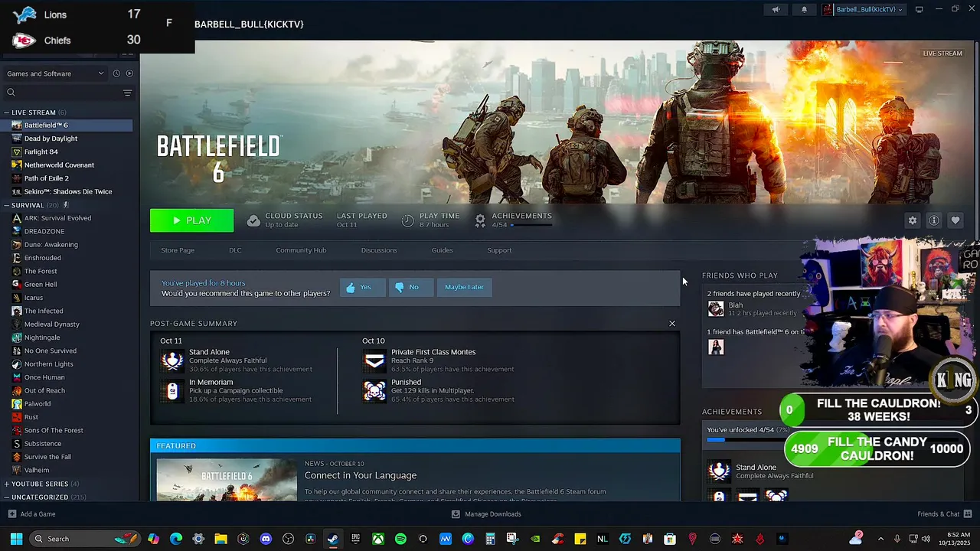The image size is (980, 551).
Task: Open In Memoriam achievement icon
Action: click(x=173, y=390)
